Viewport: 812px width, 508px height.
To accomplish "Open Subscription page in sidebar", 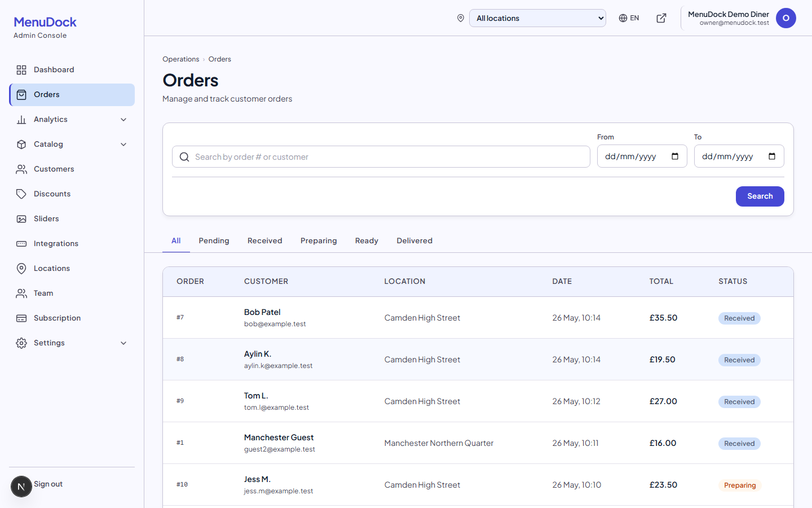I will click(x=72, y=318).
